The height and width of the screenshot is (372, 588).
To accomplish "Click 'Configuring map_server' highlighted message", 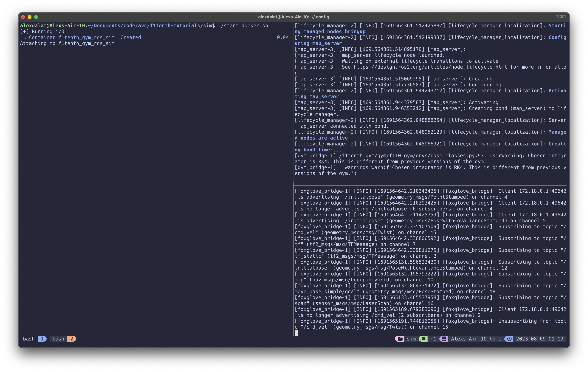I will pyautogui.click(x=430, y=40).
